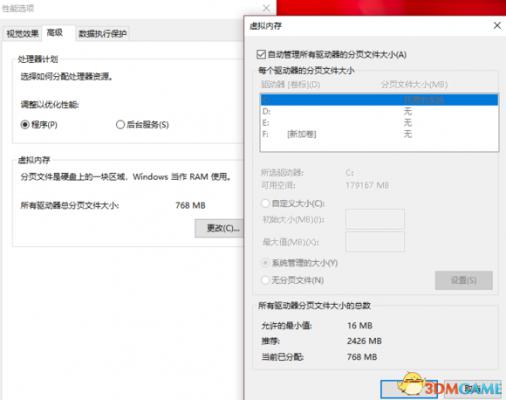Close the 虚拟内存 dialog
The image size is (506, 400).
click(497, 26)
